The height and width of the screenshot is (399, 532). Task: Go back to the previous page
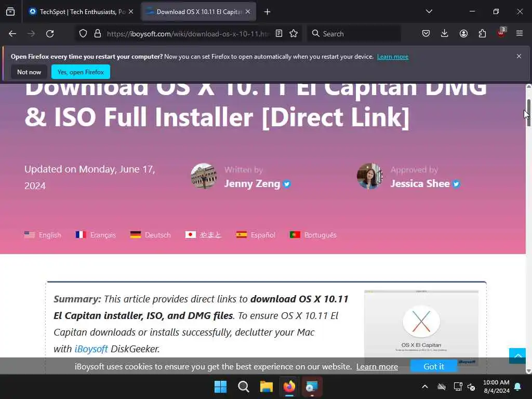click(x=12, y=34)
